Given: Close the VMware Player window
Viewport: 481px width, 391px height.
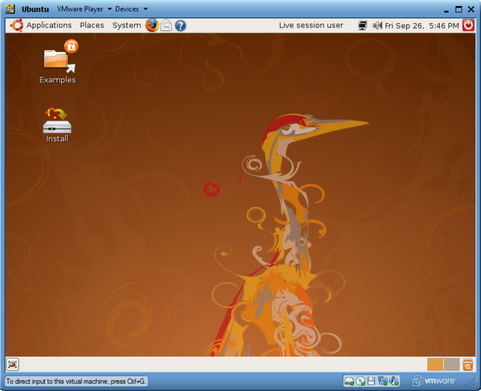Looking at the screenshot, I should (x=471, y=9).
